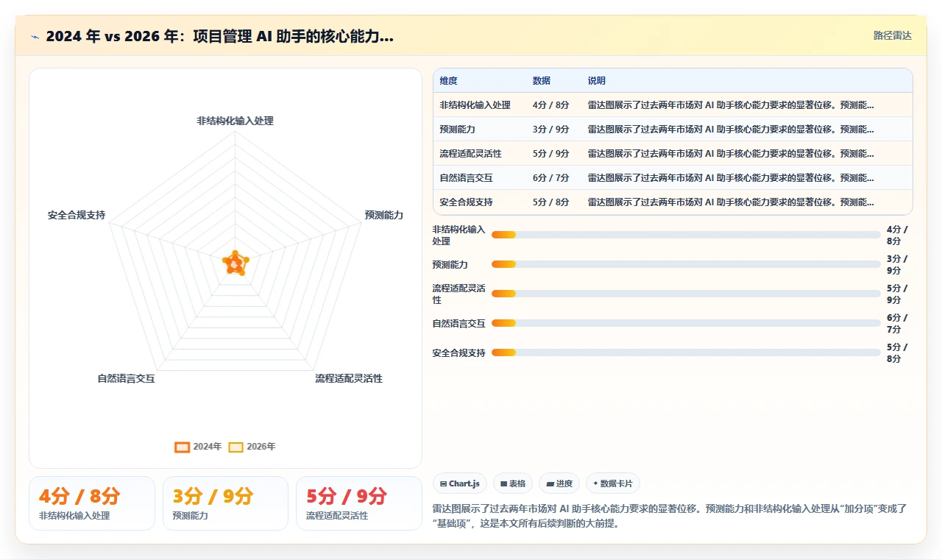942x560 pixels.
Task: Click radar axis label 自然语言交互
Action: 127,378
